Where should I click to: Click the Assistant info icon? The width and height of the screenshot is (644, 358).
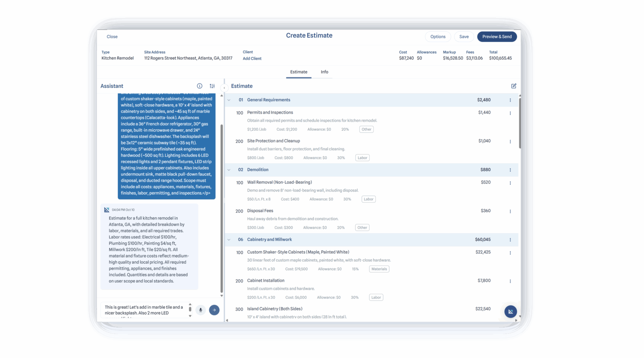tap(199, 86)
